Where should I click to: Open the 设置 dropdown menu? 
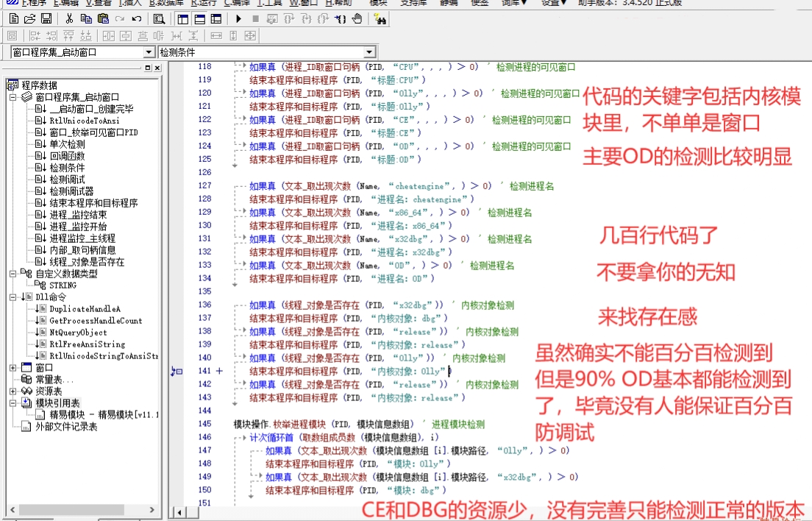click(554, 3)
